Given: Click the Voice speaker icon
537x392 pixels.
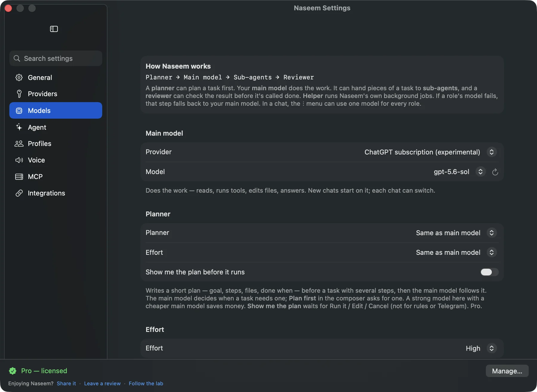Looking at the screenshot, I should [x=19, y=160].
